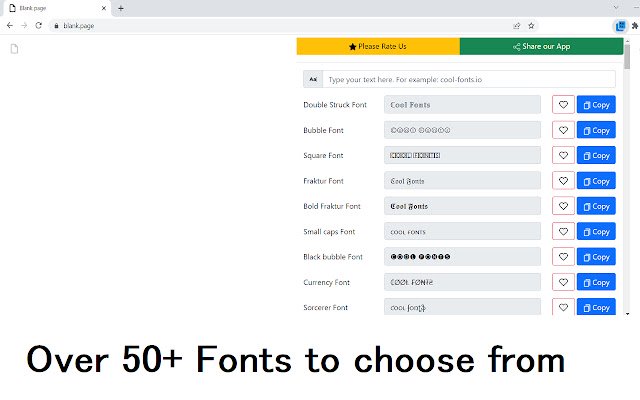
Task: Select the Small caps Font preview field
Action: coord(462,231)
